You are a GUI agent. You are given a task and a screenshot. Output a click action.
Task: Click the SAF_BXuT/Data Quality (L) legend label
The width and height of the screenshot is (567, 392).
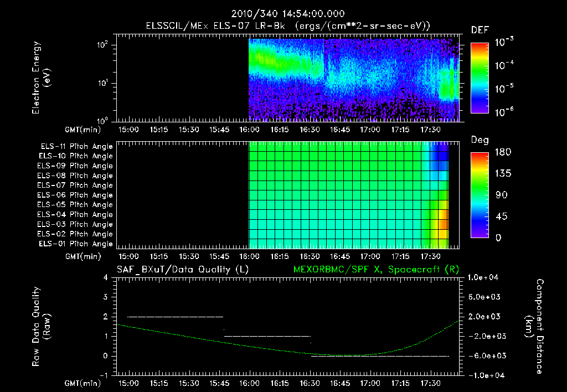(x=183, y=270)
